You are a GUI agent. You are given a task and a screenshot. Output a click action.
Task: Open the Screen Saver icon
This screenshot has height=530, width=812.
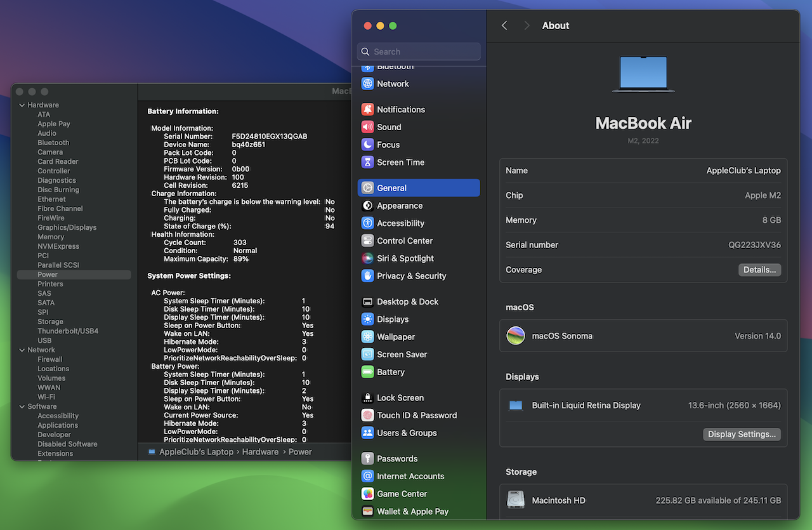point(367,355)
